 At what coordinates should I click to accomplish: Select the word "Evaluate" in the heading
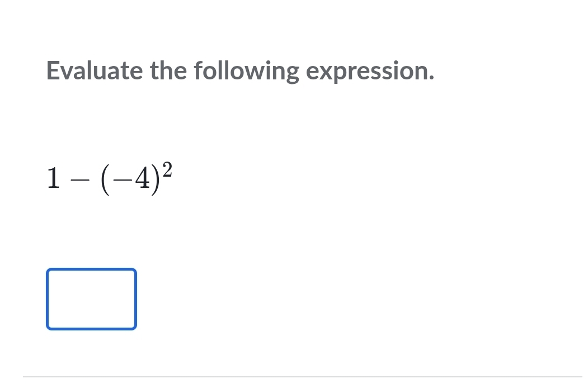95,70
